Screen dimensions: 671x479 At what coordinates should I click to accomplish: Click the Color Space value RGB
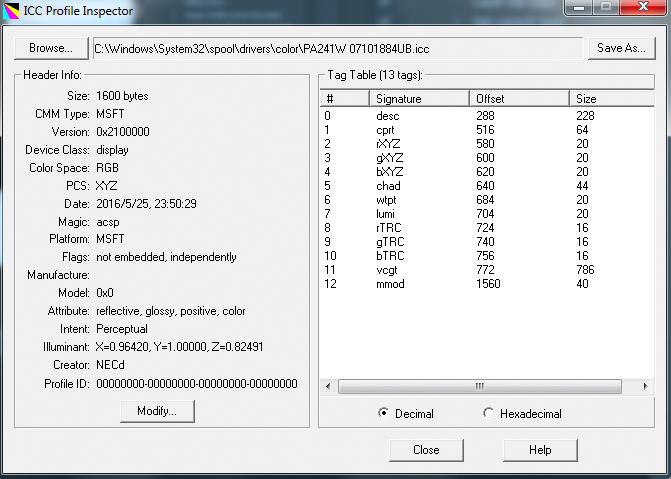[x=107, y=168]
